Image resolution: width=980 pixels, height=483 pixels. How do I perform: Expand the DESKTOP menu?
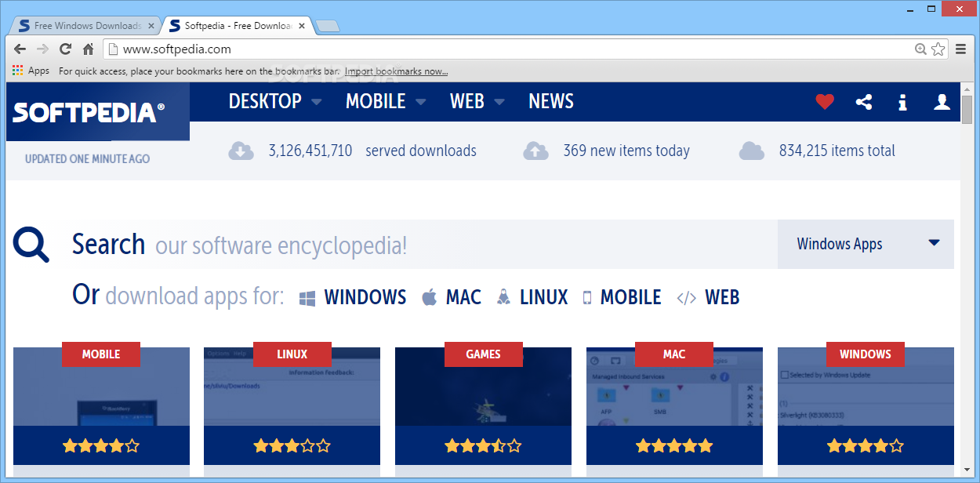(x=275, y=101)
